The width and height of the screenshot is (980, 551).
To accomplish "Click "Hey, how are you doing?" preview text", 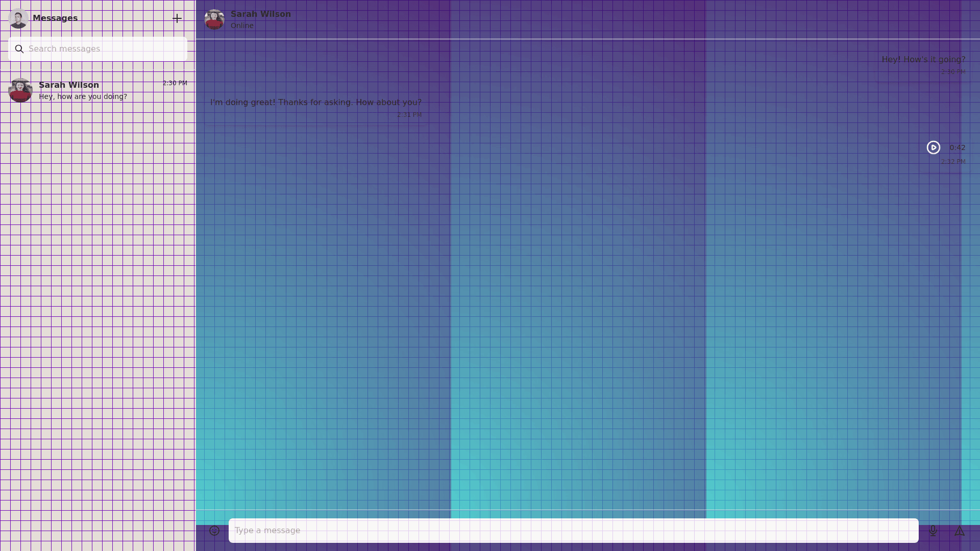I will pos(83,96).
